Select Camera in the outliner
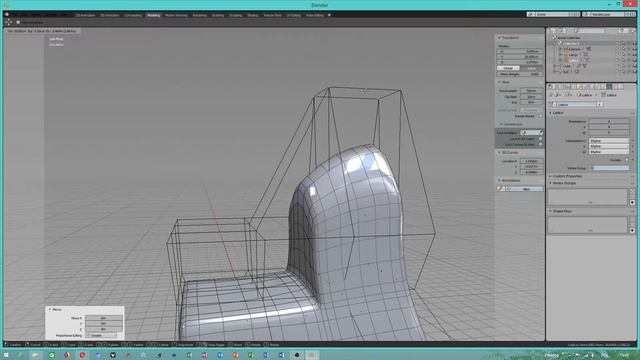The height and width of the screenshot is (360, 640). coord(575,49)
